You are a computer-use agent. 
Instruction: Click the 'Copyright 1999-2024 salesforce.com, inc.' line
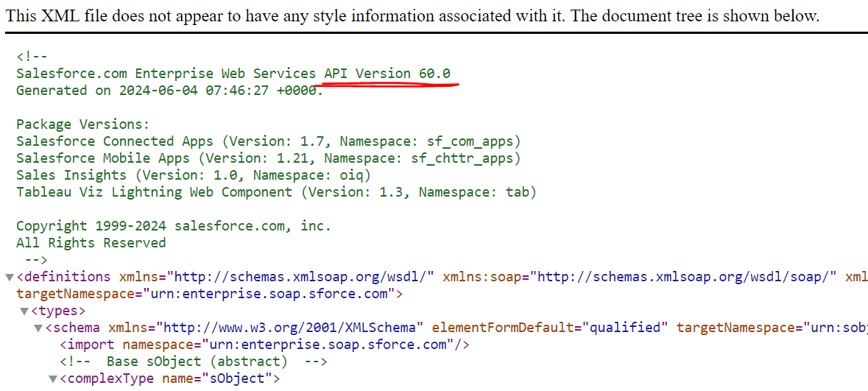[x=173, y=226]
